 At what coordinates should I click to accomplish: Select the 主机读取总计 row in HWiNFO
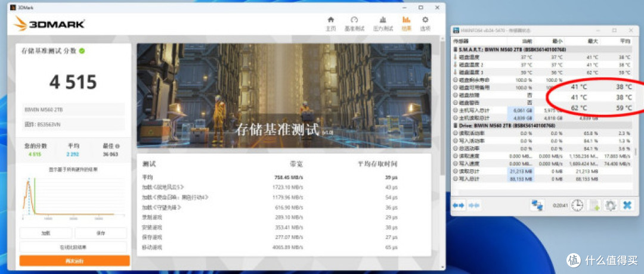[x=543, y=118]
